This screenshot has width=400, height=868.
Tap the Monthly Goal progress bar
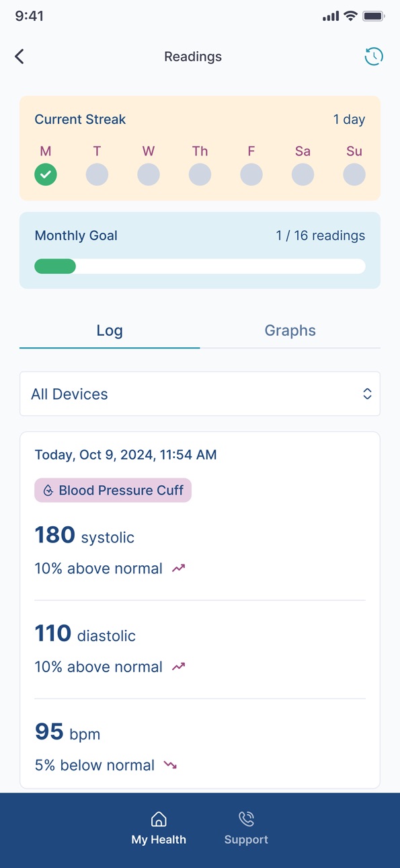pyautogui.click(x=200, y=266)
